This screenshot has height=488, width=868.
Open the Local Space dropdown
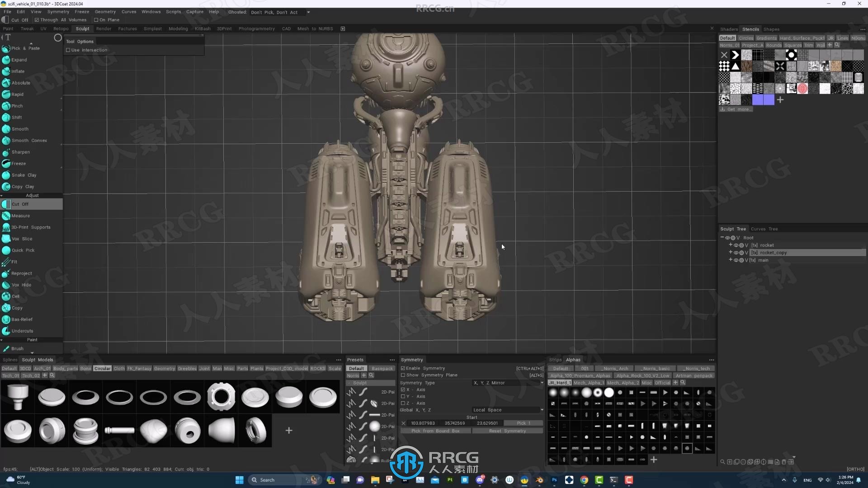508,410
